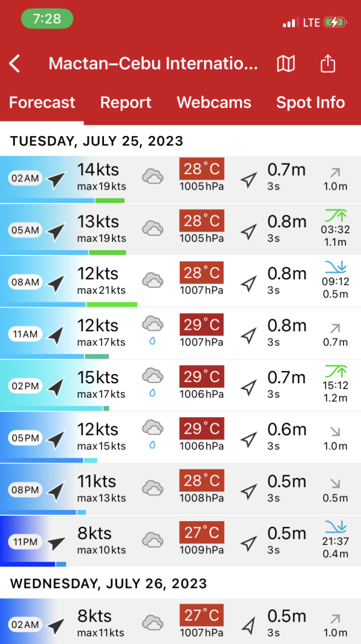Open the Spot Info tab
Image resolution: width=361 pixels, height=644 pixels.
[310, 103]
